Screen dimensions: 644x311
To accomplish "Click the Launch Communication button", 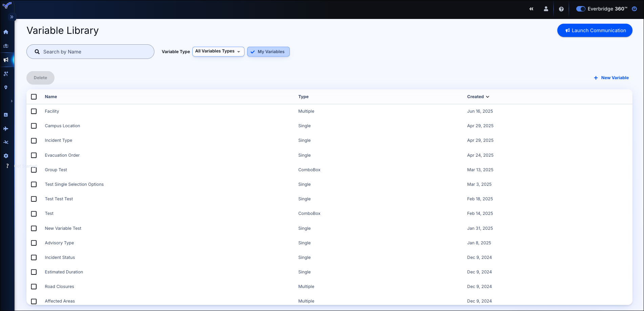I will click(x=595, y=30).
